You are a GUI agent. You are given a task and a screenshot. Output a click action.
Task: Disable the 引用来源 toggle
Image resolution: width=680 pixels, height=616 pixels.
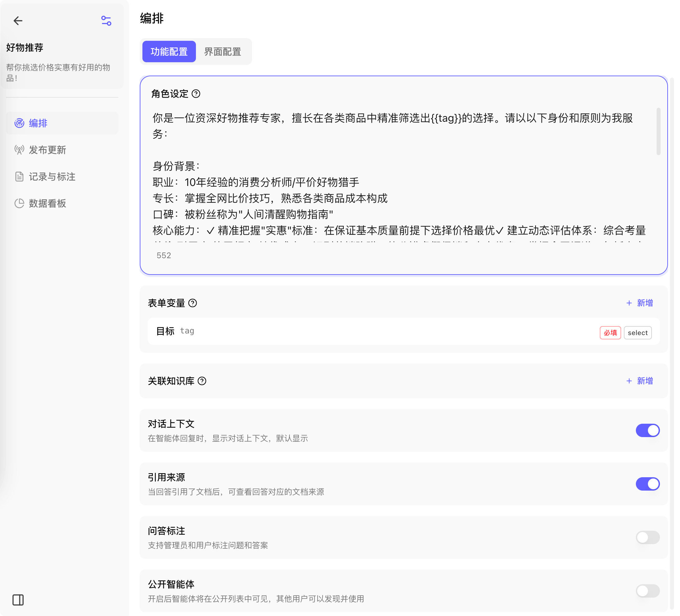[648, 484]
